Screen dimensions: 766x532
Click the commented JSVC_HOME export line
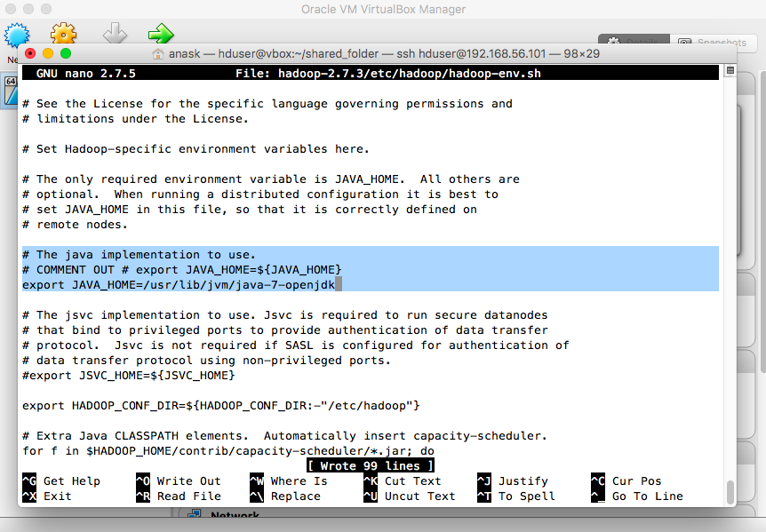click(x=128, y=375)
